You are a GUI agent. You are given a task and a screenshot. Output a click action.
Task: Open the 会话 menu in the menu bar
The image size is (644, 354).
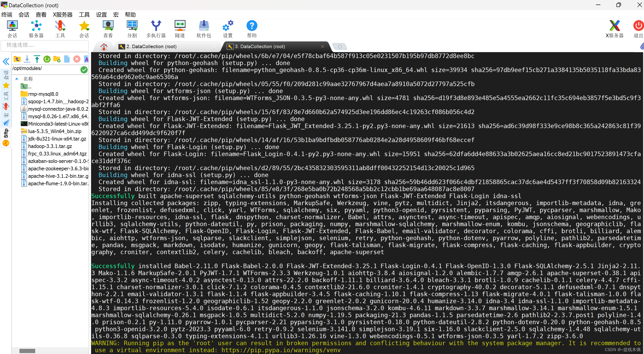click(x=24, y=15)
